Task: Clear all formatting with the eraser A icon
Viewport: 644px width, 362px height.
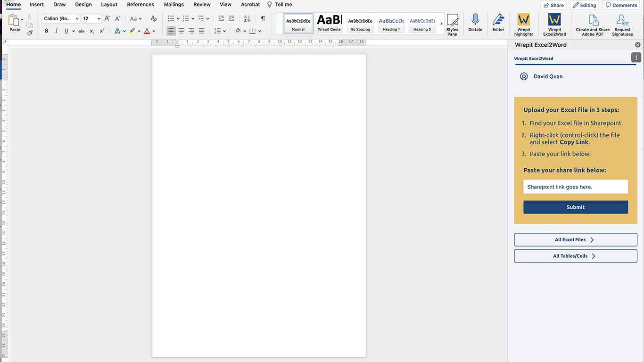Action: (x=153, y=18)
